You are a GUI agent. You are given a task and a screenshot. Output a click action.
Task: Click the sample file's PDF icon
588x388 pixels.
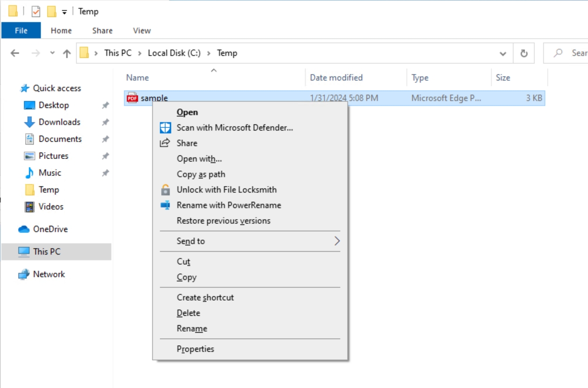click(x=133, y=98)
